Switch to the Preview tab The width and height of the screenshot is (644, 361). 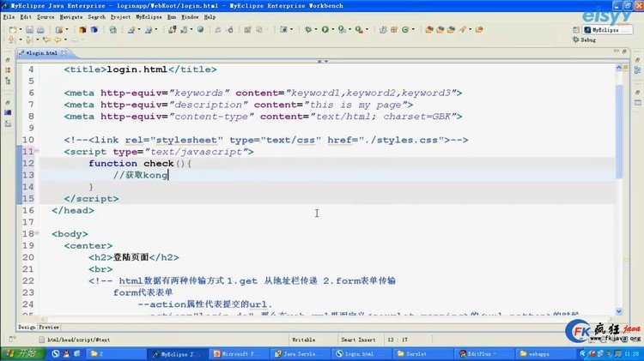click(x=49, y=328)
